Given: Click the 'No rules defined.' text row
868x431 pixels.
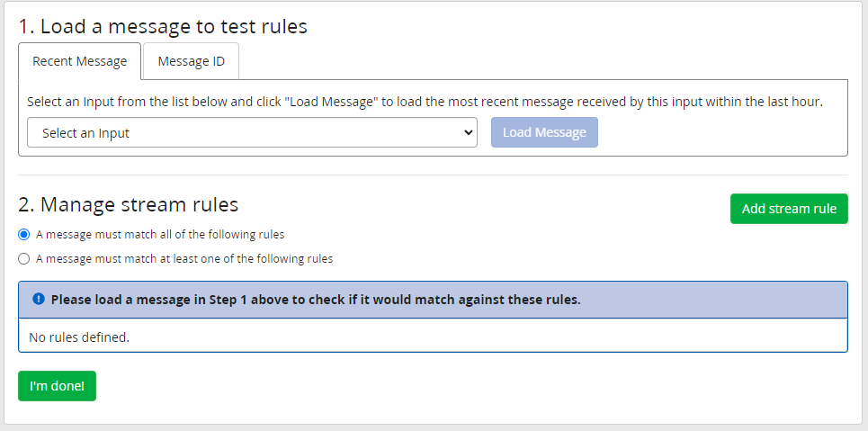Looking at the screenshot, I should (80, 337).
